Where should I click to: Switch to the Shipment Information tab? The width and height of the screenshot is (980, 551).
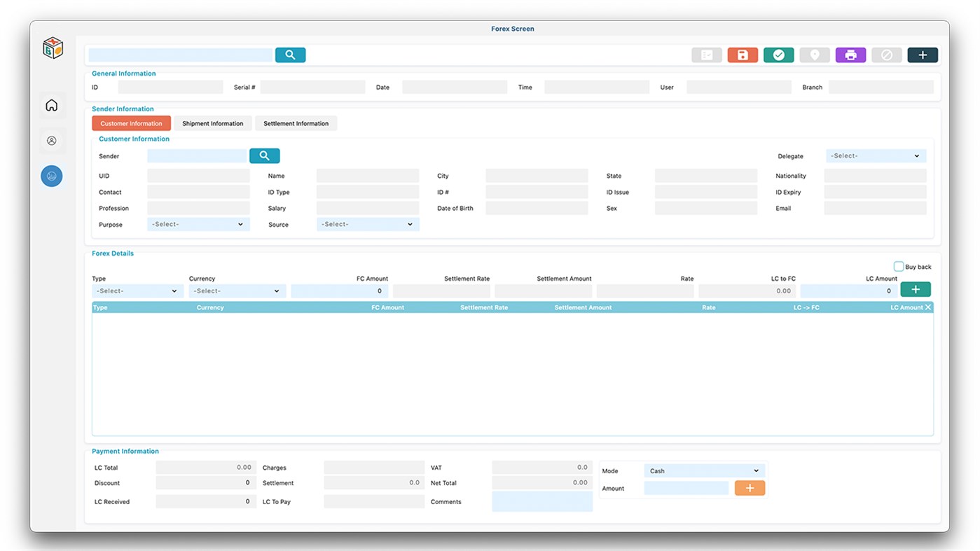click(212, 123)
